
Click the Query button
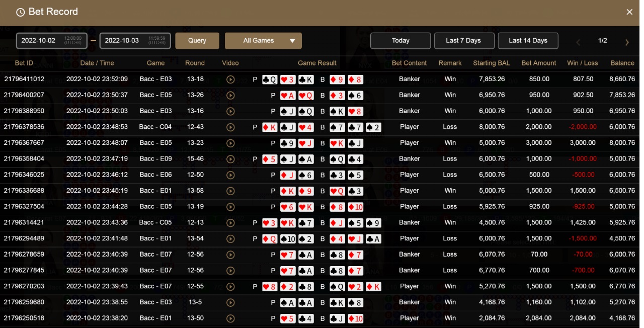coord(197,41)
